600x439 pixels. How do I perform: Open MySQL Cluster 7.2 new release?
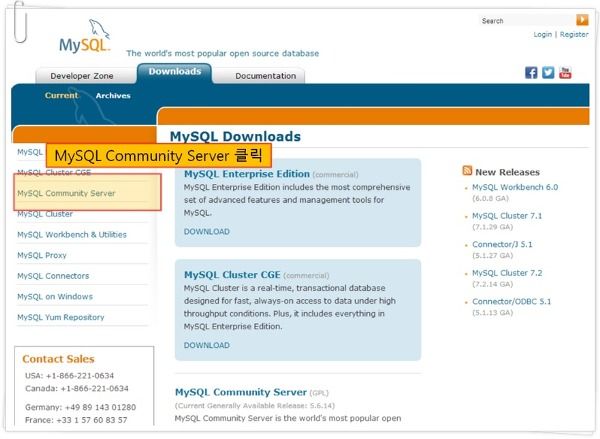pos(507,273)
